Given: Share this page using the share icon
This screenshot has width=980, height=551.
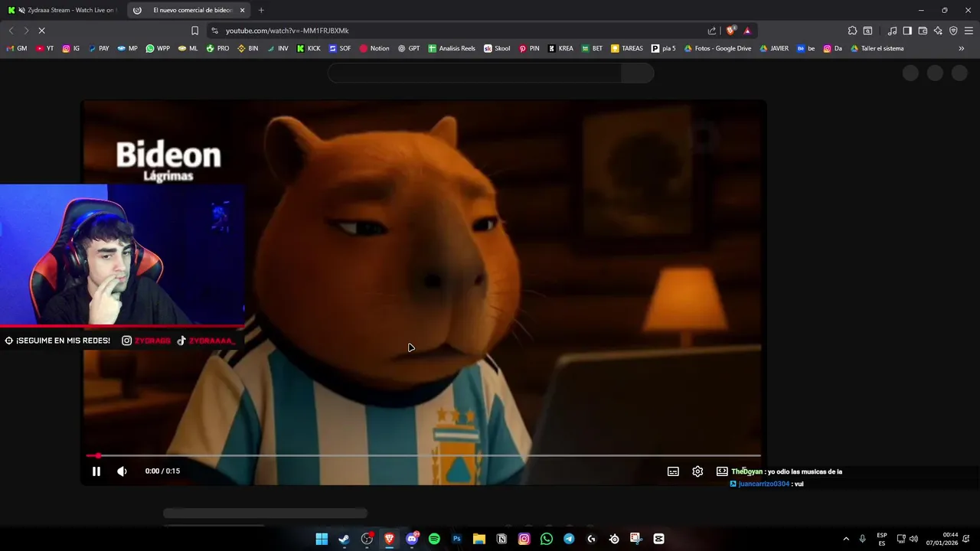Looking at the screenshot, I should coord(712,31).
